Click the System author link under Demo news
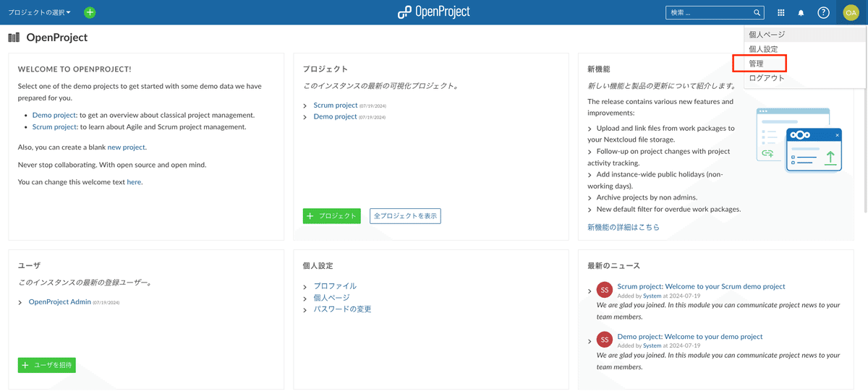 (652, 345)
